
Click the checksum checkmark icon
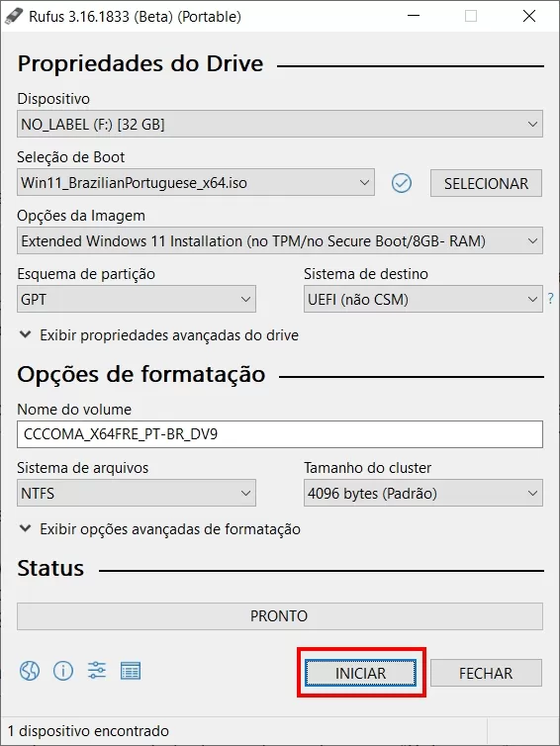tap(402, 183)
